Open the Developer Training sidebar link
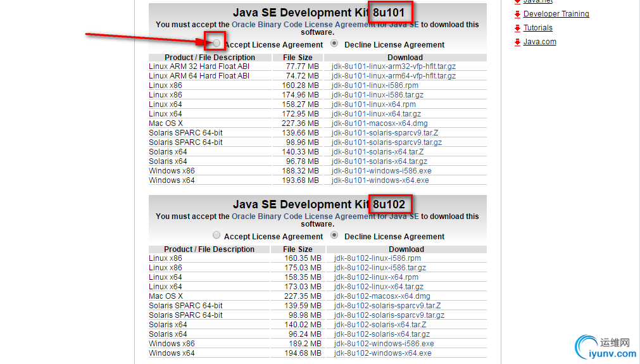 556,14
